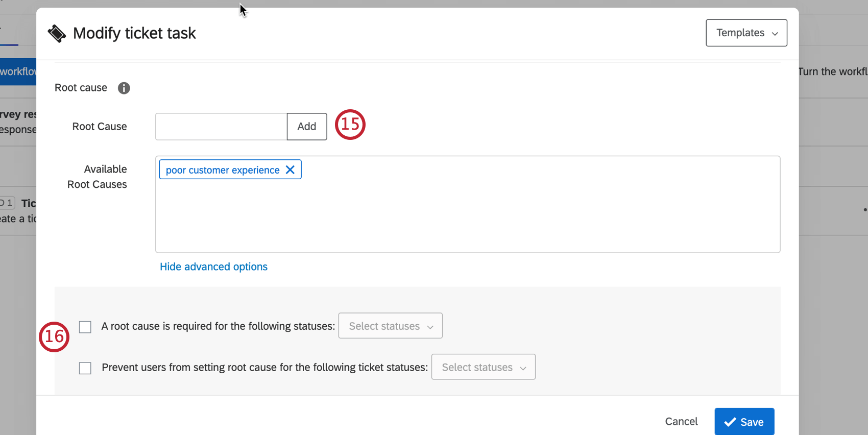Enable prevent users from setting root cause checkbox

85,368
